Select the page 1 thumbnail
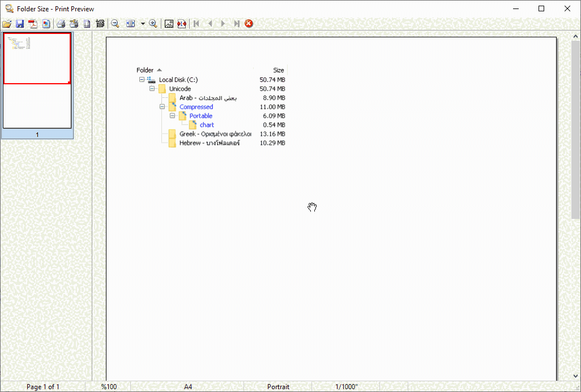This screenshot has height=392, width=581. 37,82
